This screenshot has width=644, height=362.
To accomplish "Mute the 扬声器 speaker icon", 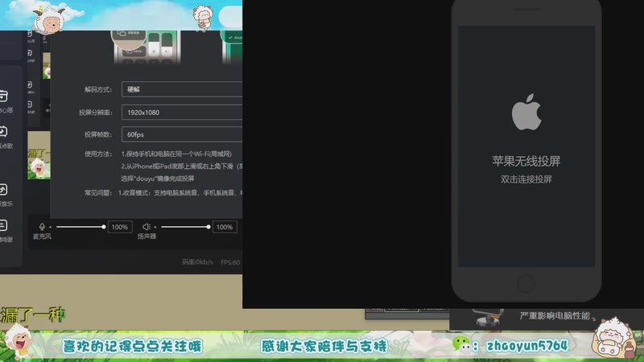I will 147,227.
